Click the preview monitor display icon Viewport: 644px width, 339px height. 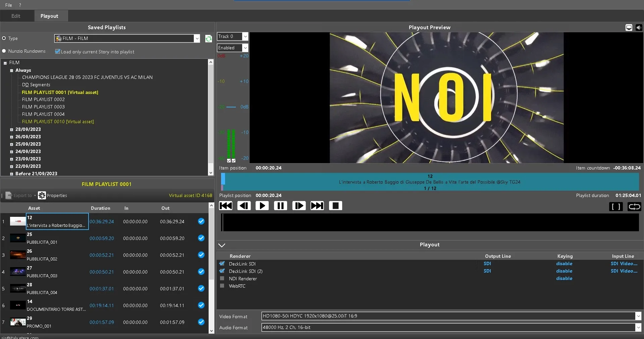[629, 28]
